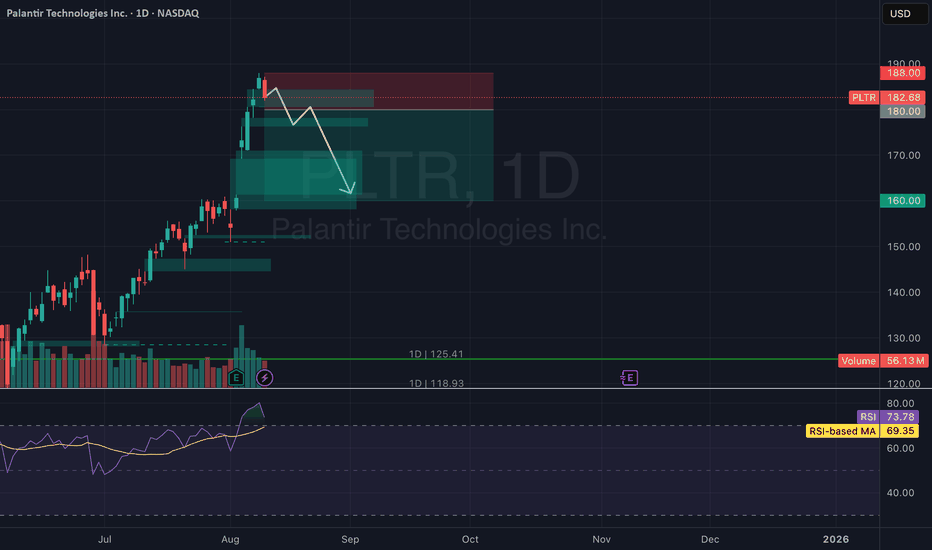Click the 140.00 price axis label
932x550 pixels.
tap(903, 293)
